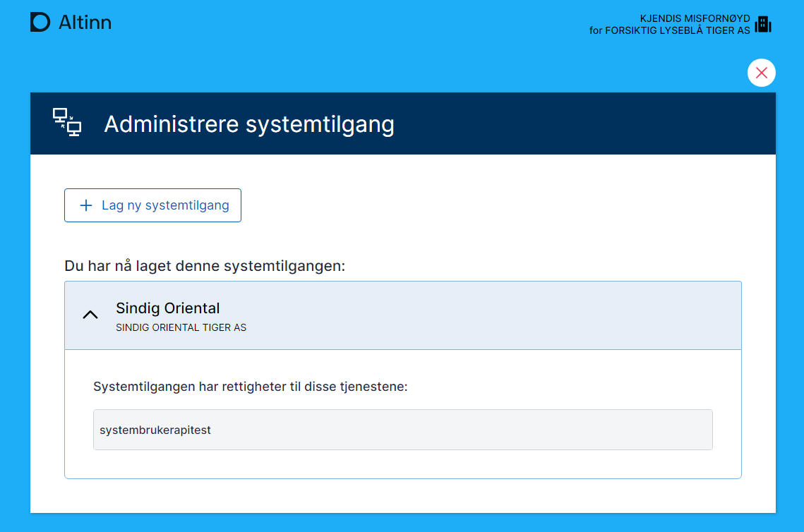
Task: Select the FORSIKTIG LYSEBLÅ TIGER AS organization text
Action: [678, 31]
